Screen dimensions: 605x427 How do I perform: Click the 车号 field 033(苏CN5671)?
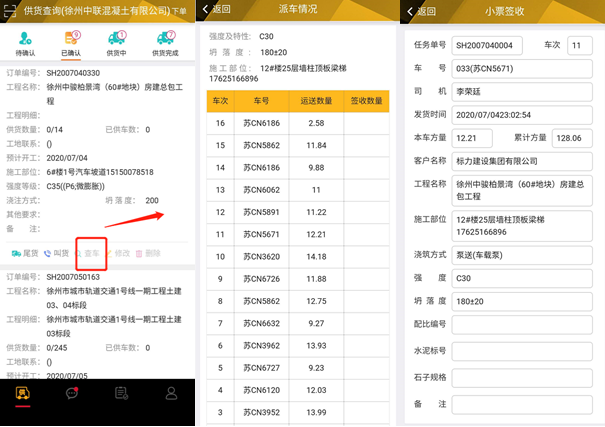point(522,69)
